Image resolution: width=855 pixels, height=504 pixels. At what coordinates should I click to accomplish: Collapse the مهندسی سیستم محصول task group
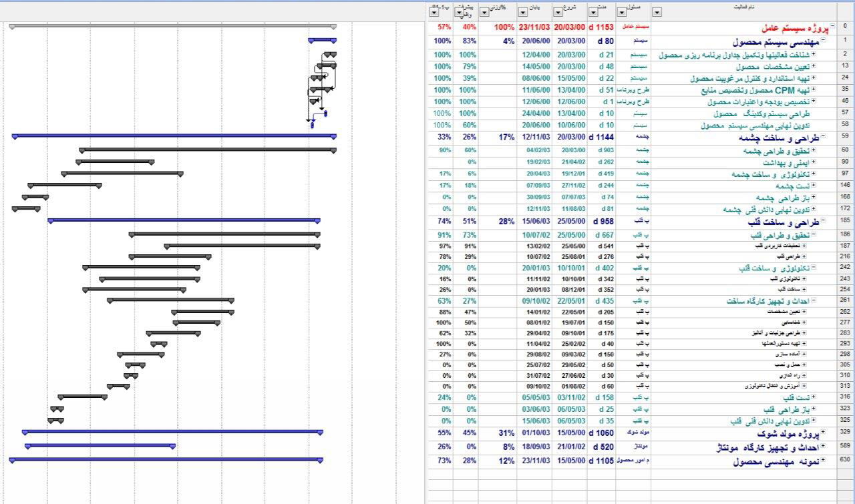tap(823, 41)
